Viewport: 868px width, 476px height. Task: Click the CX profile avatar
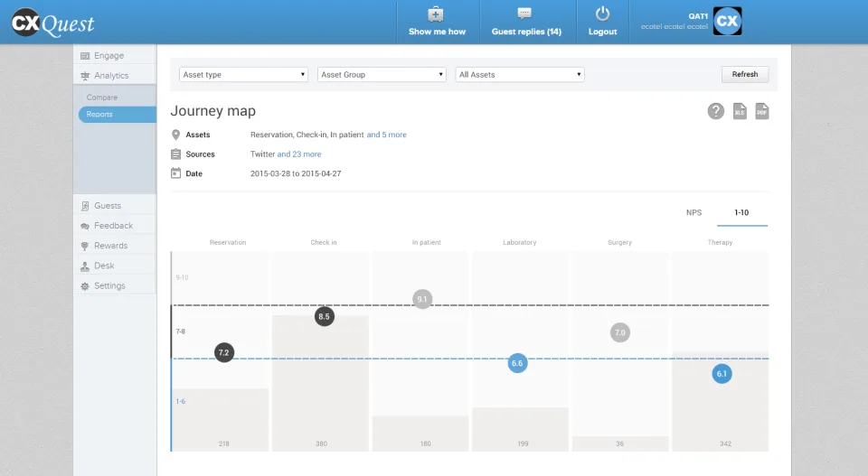[x=727, y=21]
